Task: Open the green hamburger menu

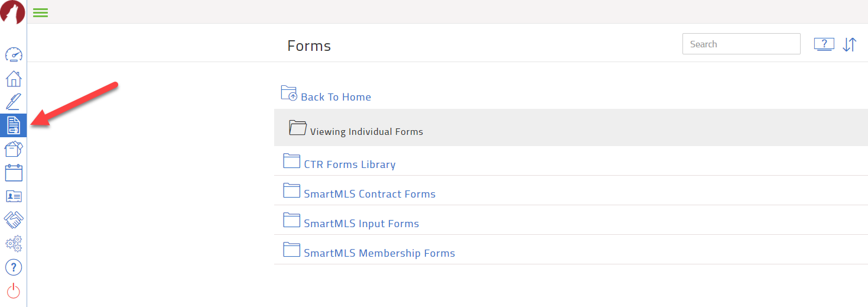Action: [x=40, y=12]
